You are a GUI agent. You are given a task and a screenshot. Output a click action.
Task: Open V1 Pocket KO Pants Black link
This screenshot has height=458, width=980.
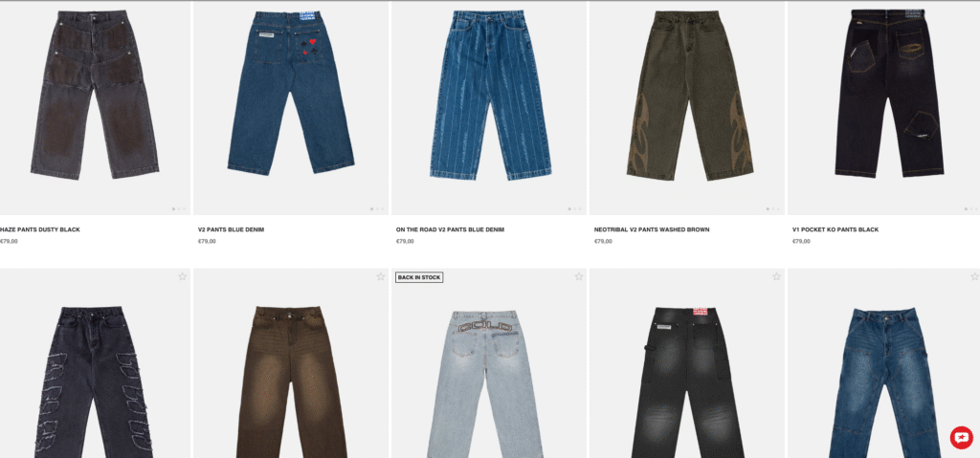coord(835,229)
